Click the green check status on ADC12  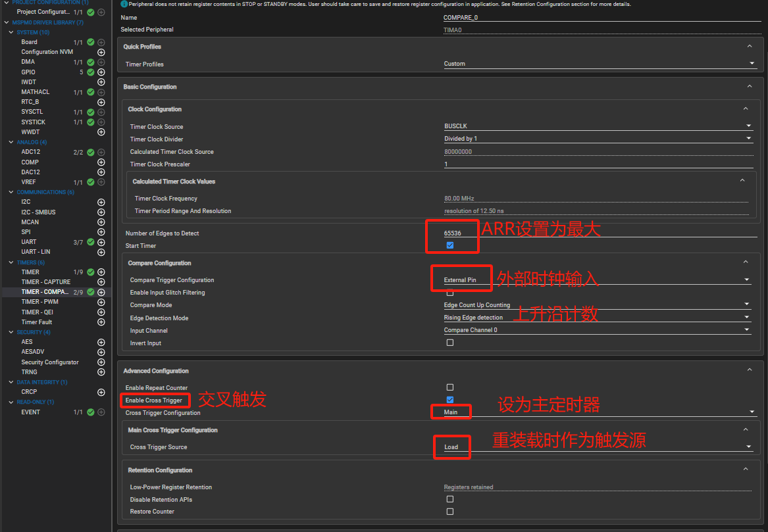click(91, 152)
